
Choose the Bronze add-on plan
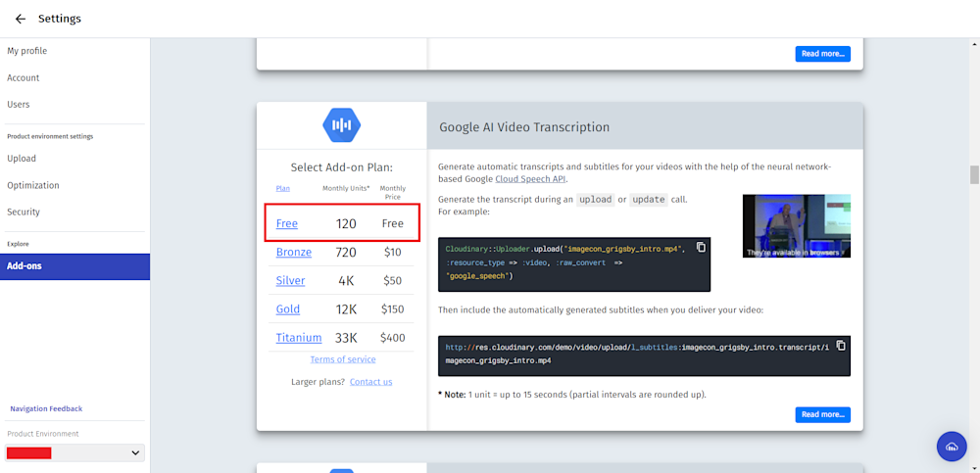(294, 252)
